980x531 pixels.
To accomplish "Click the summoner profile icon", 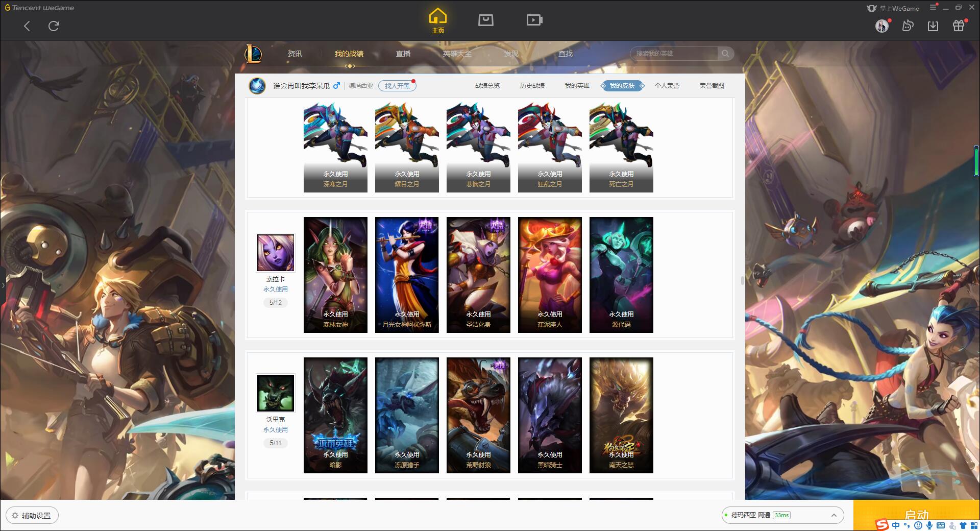I will tap(257, 85).
